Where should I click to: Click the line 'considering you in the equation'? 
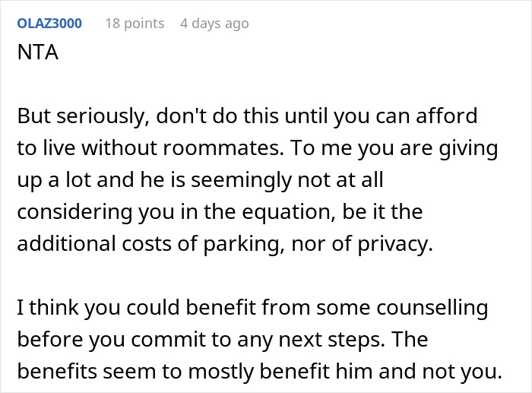220,212
